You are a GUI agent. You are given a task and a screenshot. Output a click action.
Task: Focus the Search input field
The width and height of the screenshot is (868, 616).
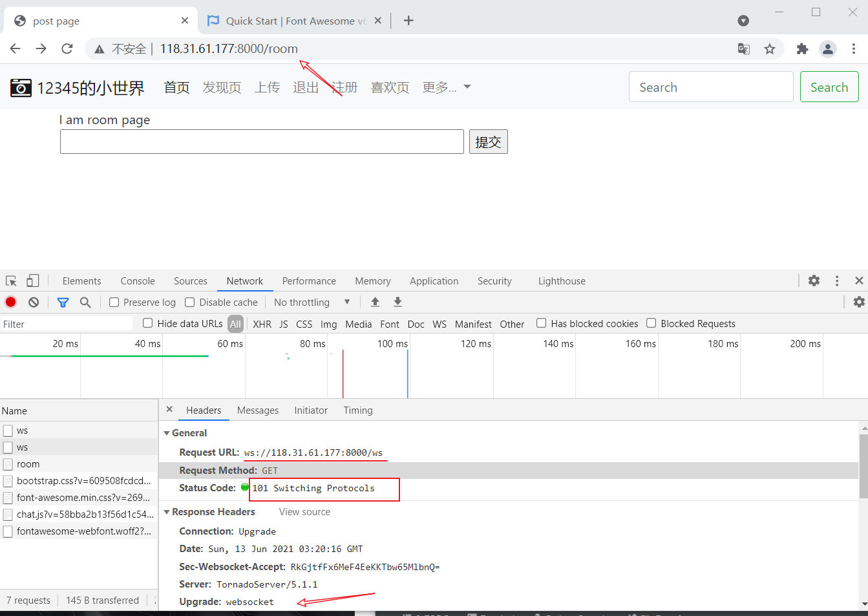(x=711, y=87)
